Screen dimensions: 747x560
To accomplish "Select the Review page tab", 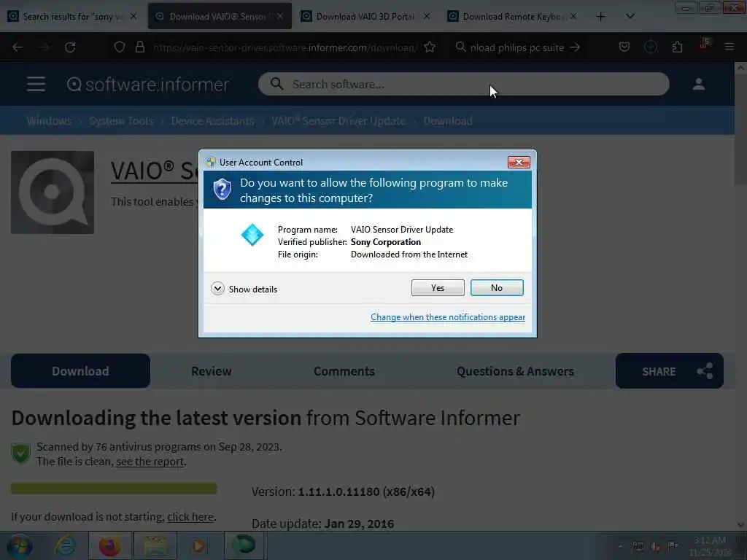I will click(x=211, y=371).
